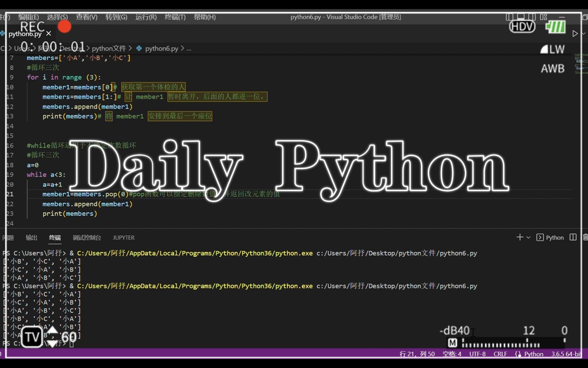The height and width of the screenshot is (368, 588).
Task: Change encoding via UTF-8 status item
Action: pos(477,354)
